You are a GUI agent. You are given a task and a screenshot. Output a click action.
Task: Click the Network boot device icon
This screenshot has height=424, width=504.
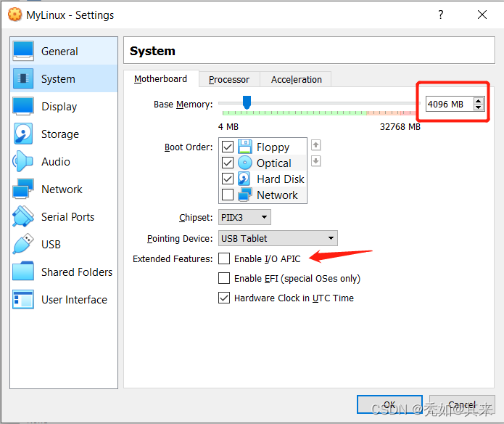pyautogui.click(x=245, y=195)
